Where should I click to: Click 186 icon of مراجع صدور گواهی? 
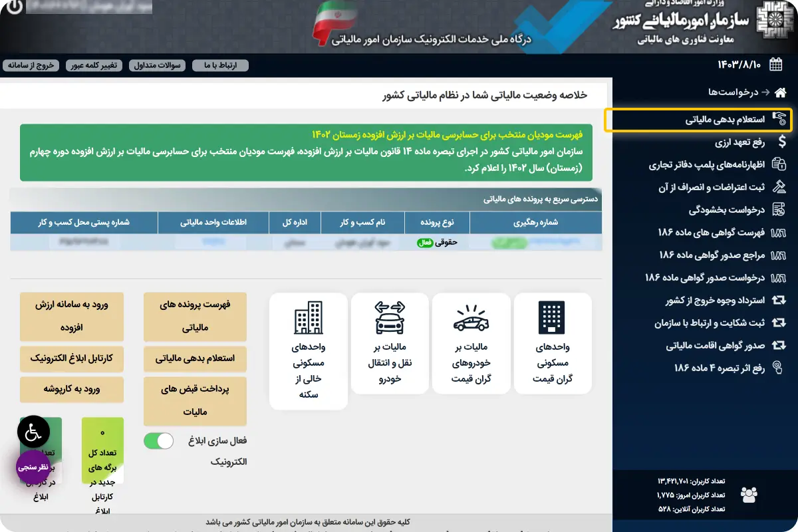coord(779,255)
